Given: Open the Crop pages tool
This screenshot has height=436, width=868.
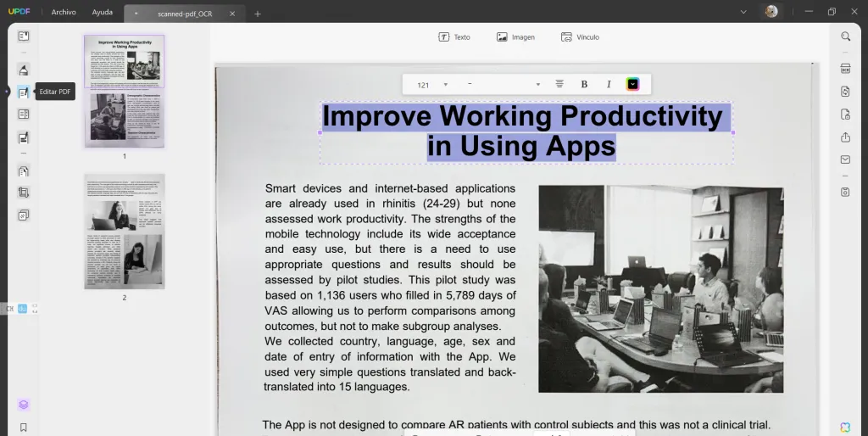Looking at the screenshot, I should point(23,193).
